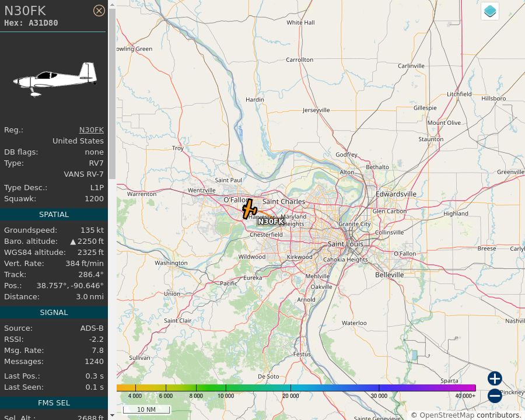Viewport: 525px width, 420px height.
Task: Click the RV-7 aircraft silhouette image
Action: (55, 80)
